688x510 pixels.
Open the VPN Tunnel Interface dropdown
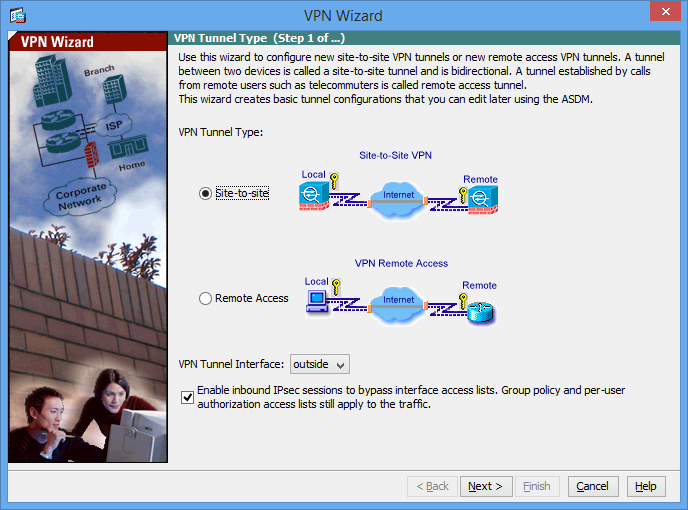[319, 364]
